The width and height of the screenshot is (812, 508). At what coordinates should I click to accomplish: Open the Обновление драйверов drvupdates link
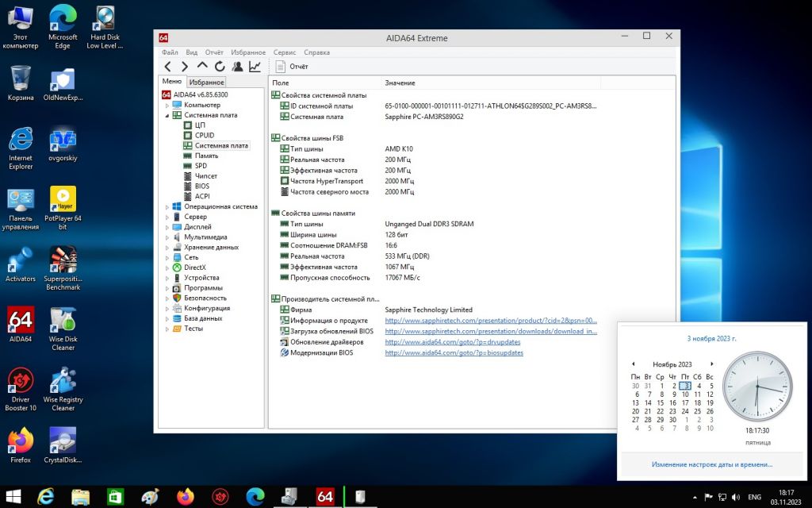click(x=452, y=342)
